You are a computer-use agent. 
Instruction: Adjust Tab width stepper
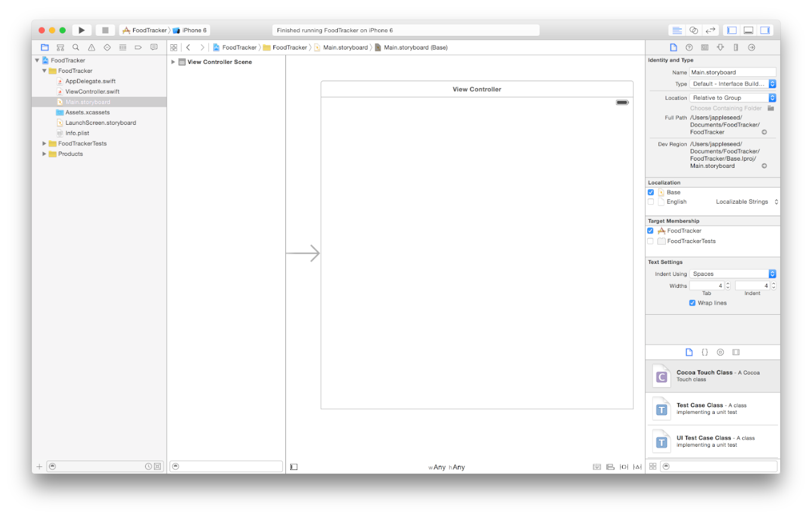point(728,285)
